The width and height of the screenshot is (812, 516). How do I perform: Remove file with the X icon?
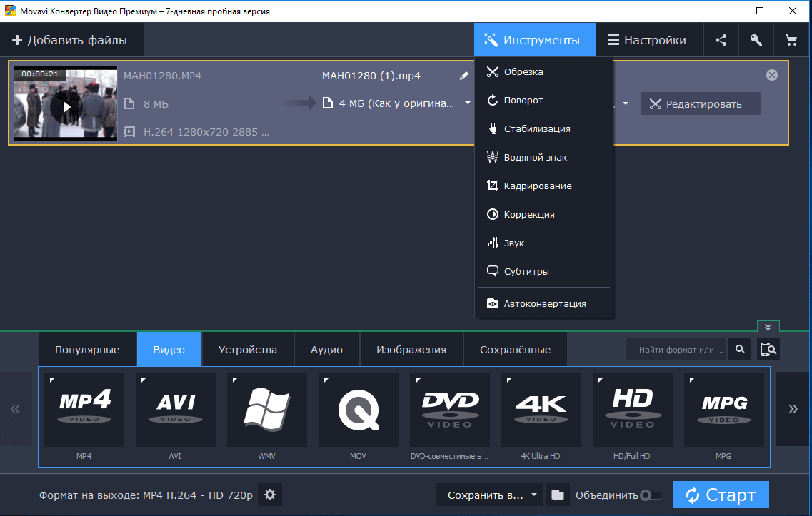tap(771, 75)
